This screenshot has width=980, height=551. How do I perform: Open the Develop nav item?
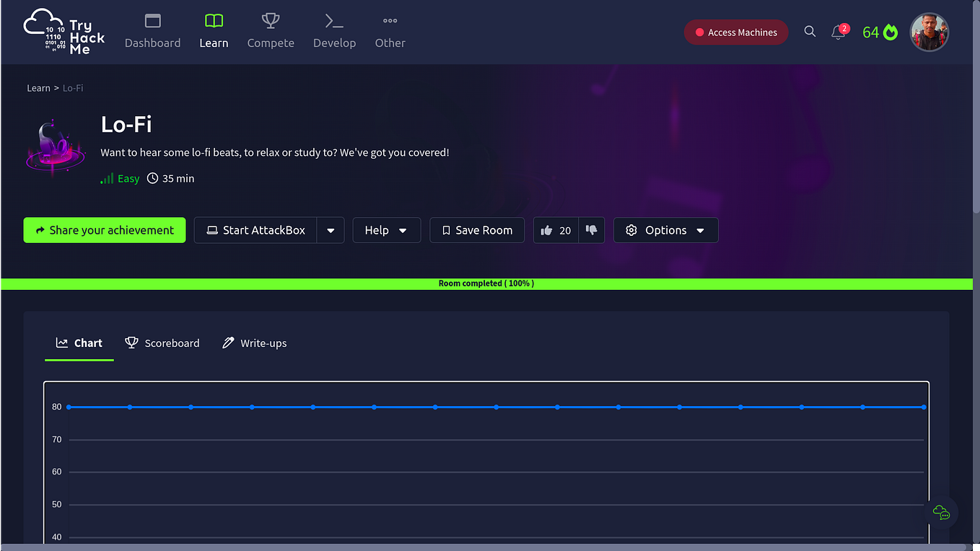click(x=334, y=32)
